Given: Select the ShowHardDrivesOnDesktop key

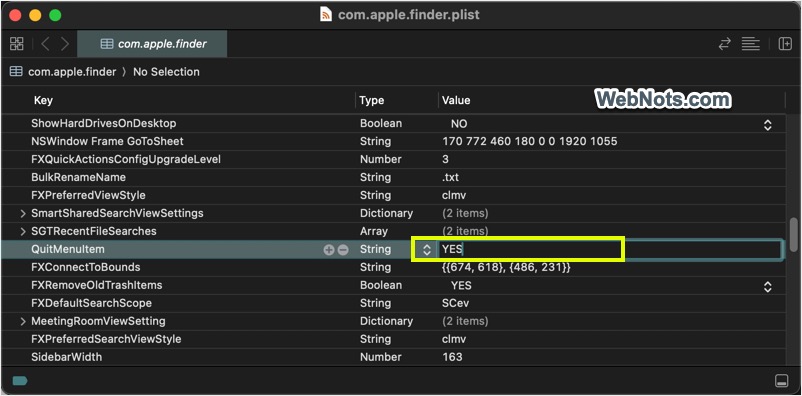Looking at the screenshot, I should coord(104,123).
